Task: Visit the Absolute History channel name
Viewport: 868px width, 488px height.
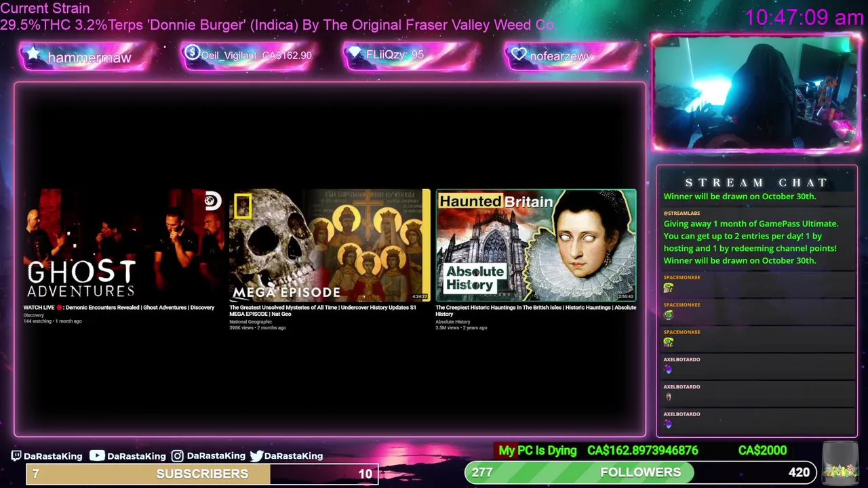Action: tap(452, 322)
